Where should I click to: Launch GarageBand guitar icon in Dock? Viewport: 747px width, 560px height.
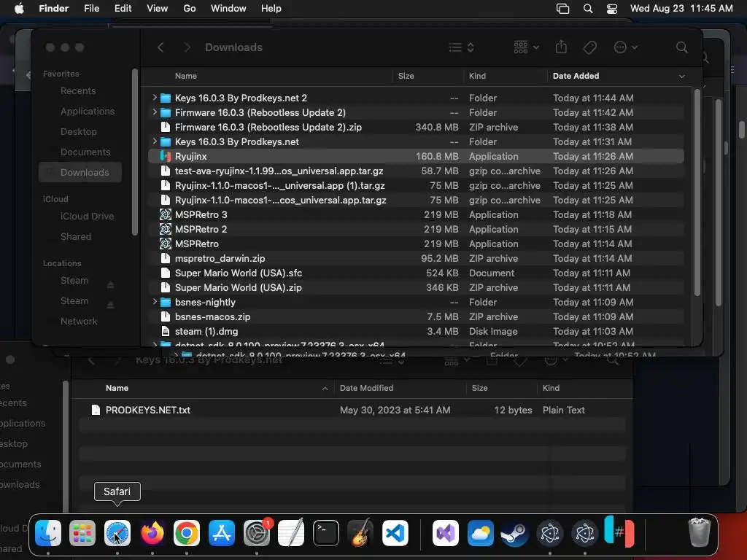(x=360, y=533)
